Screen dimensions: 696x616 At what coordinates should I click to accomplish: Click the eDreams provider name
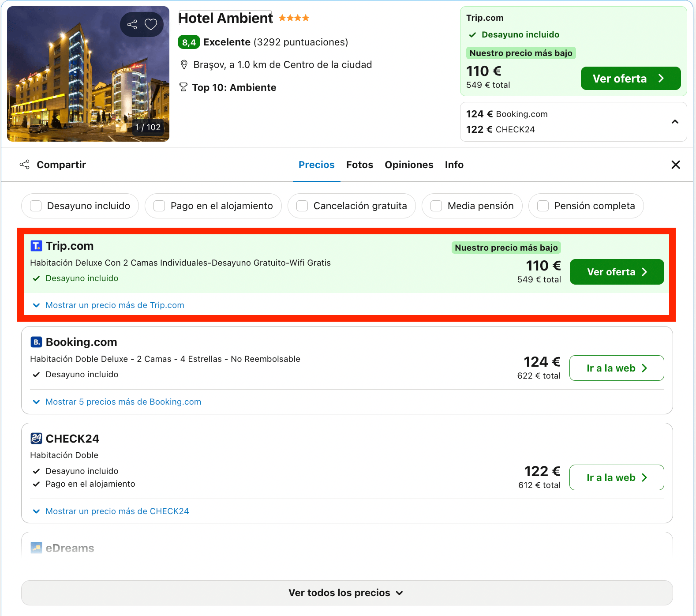click(70, 548)
